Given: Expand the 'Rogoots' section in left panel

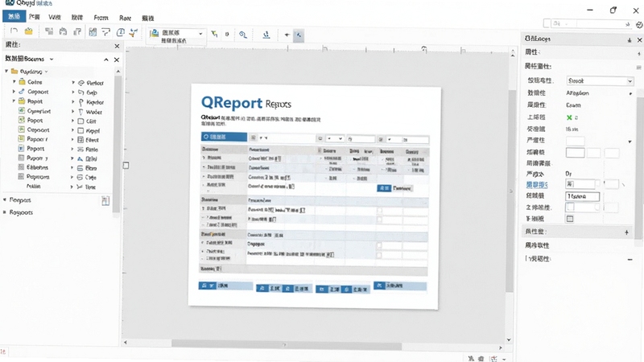Looking at the screenshot, I should (5, 212).
